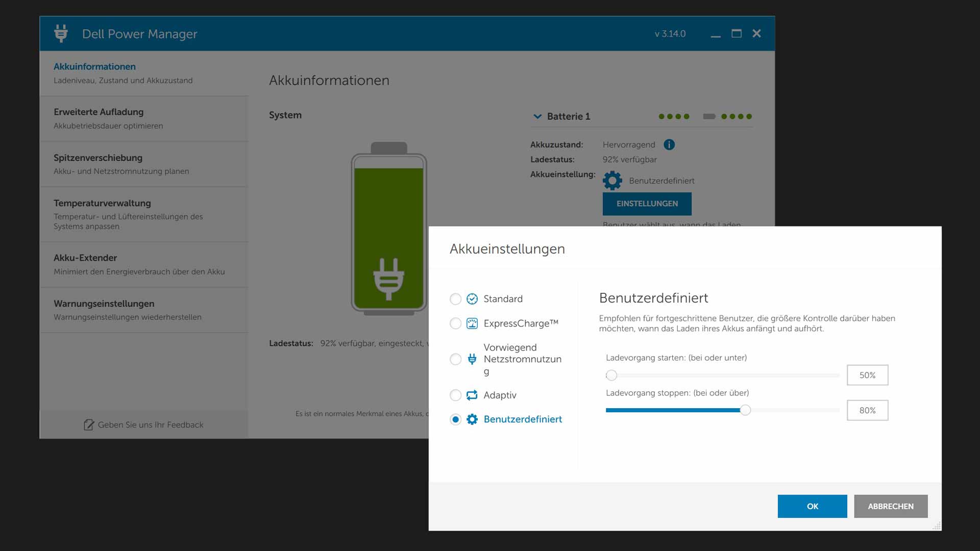Image resolution: width=980 pixels, height=551 pixels.
Task: Confirm settings with the OK button
Action: (x=812, y=506)
